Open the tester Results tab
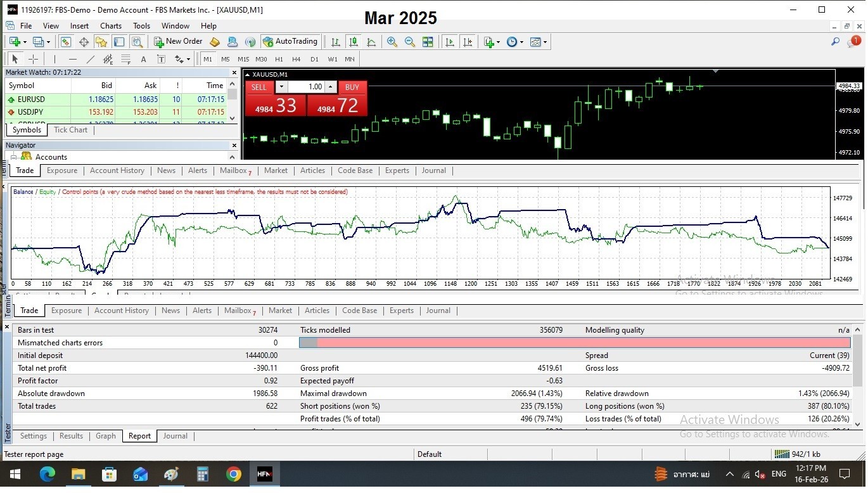868x493 pixels. (71, 436)
